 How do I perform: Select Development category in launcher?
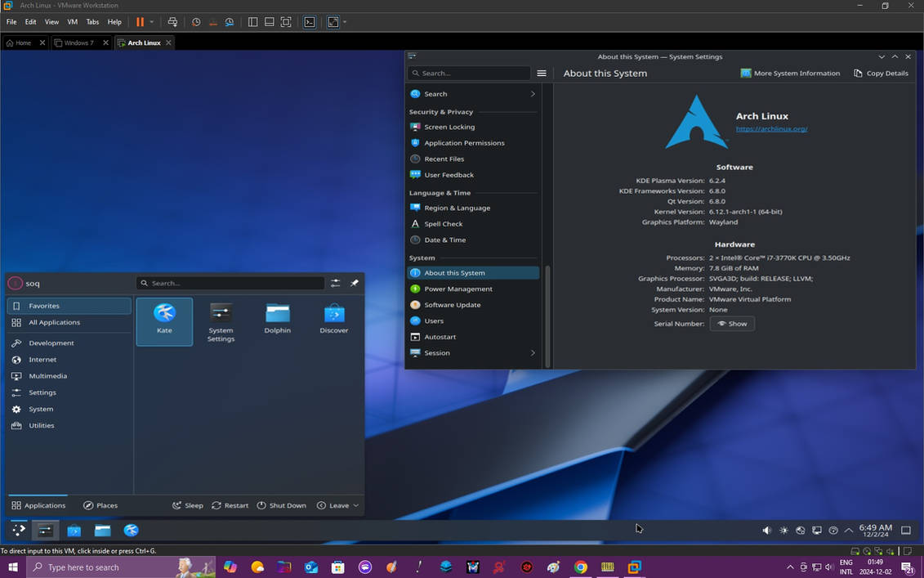coord(69,343)
